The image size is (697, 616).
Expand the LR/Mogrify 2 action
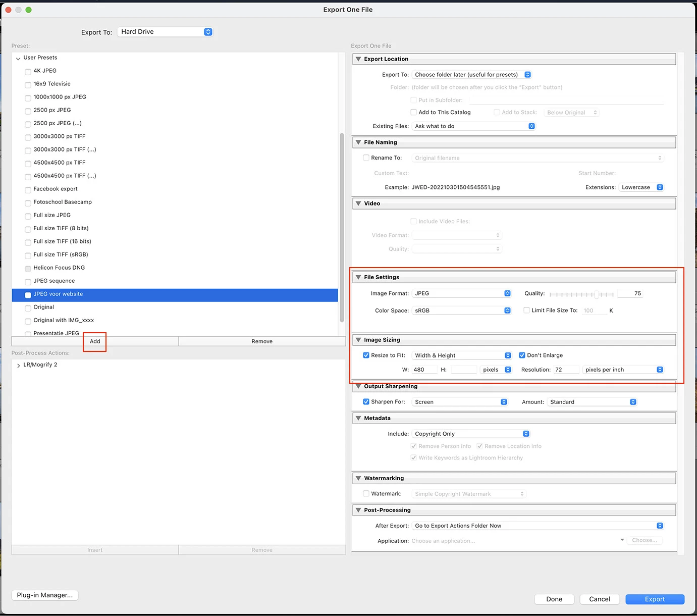[18, 365]
